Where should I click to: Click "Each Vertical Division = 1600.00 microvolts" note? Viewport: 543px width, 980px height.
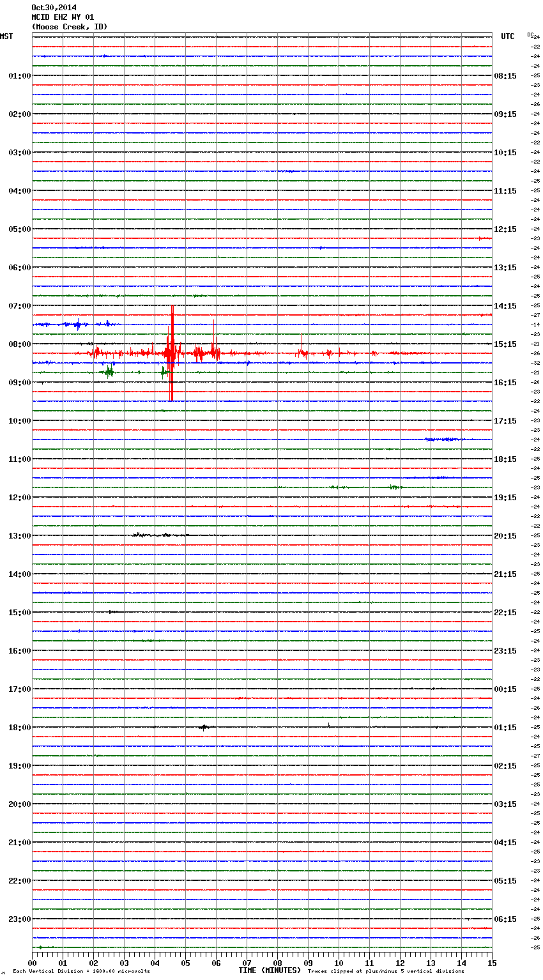click(x=81, y=972)
